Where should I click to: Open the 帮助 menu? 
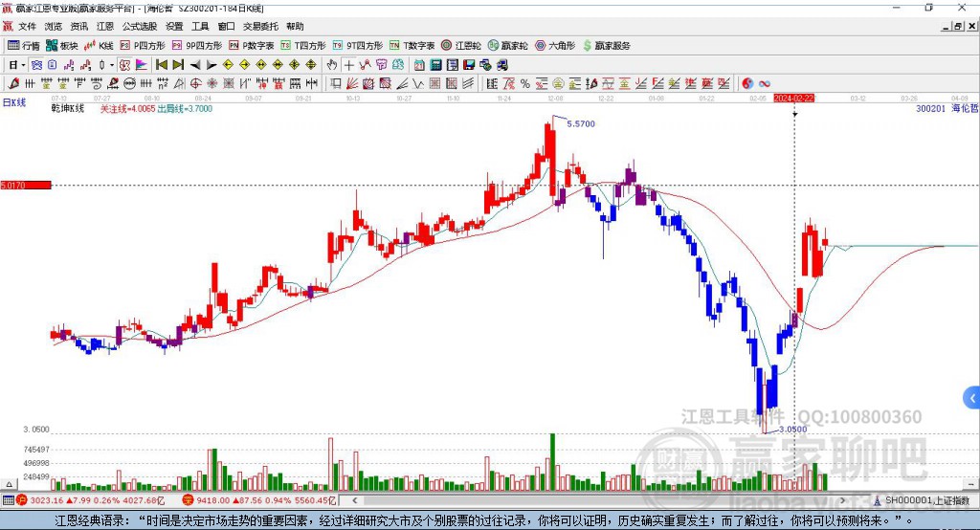pyautogui.click(x=295, y=26)
